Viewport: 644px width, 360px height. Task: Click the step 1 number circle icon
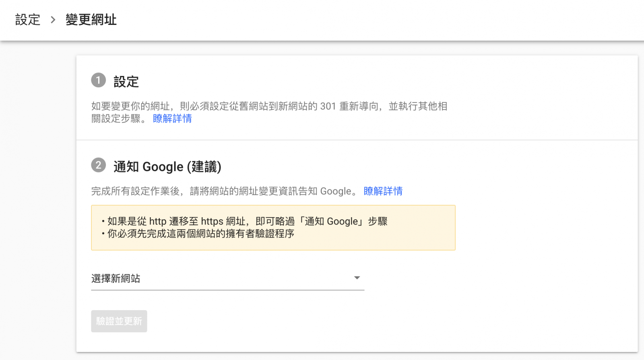pos(98,80)
